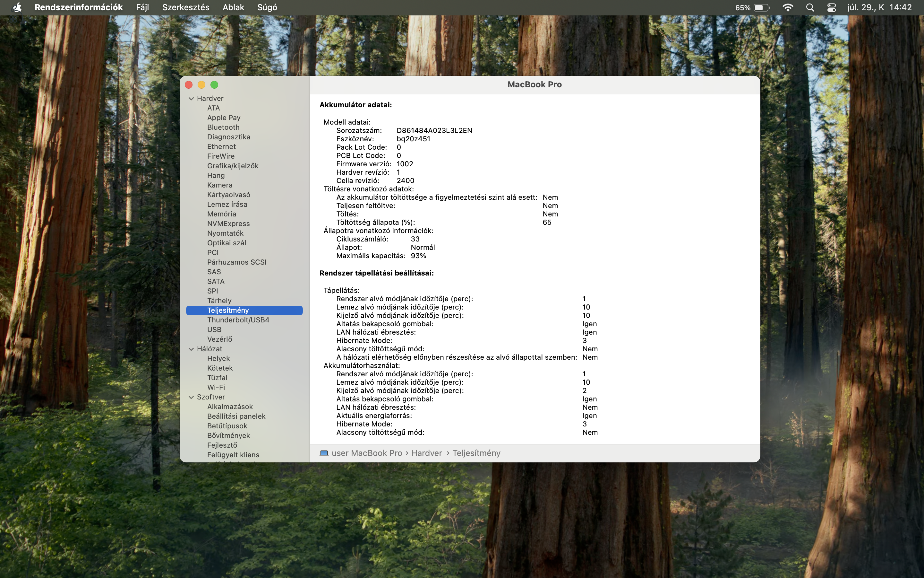Select Tárhely in the sidebar

coord(244,301)
